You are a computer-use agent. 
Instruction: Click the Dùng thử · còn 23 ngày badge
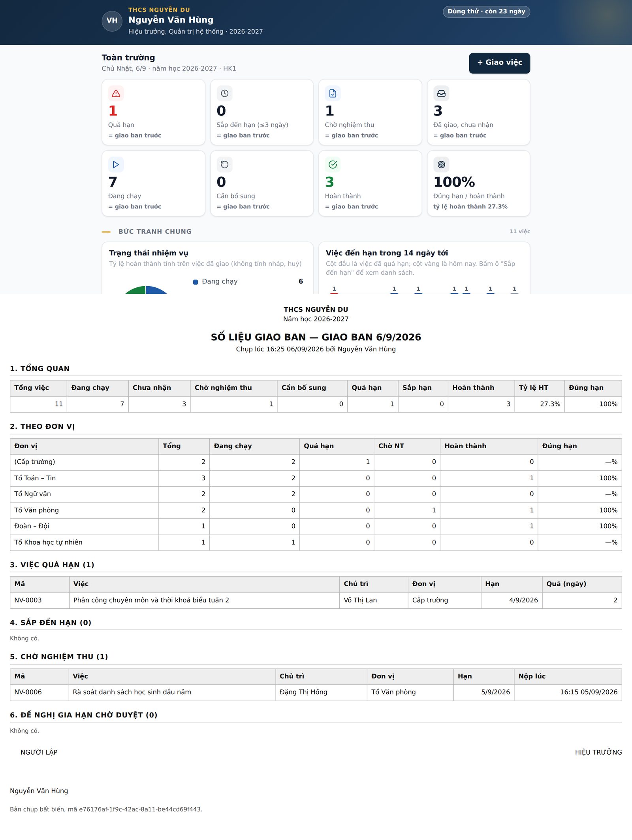486,11
